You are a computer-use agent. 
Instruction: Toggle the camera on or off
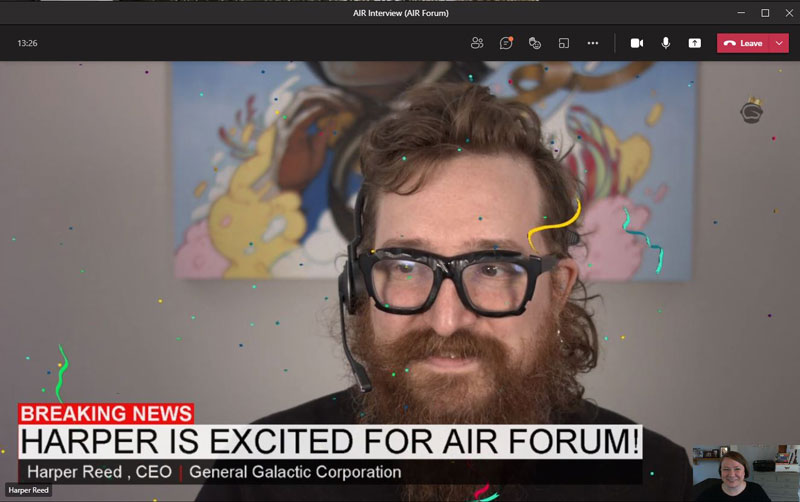coord(637,43)
